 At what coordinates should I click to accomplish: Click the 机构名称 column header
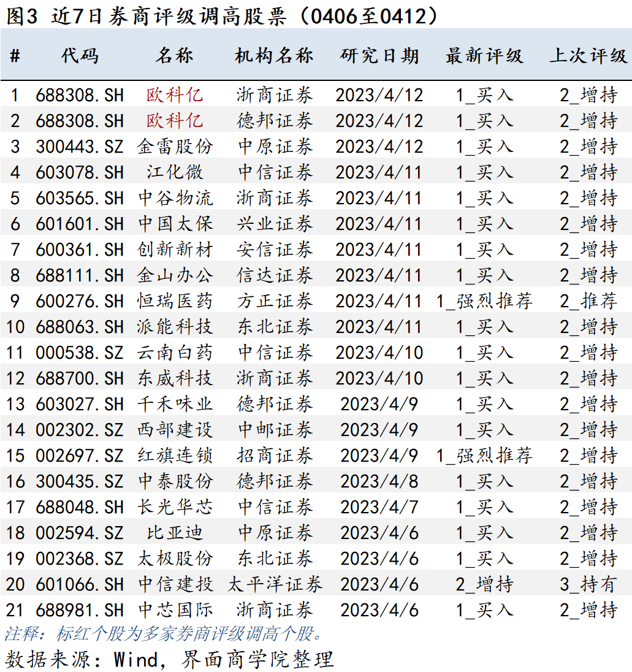(274, 56)
